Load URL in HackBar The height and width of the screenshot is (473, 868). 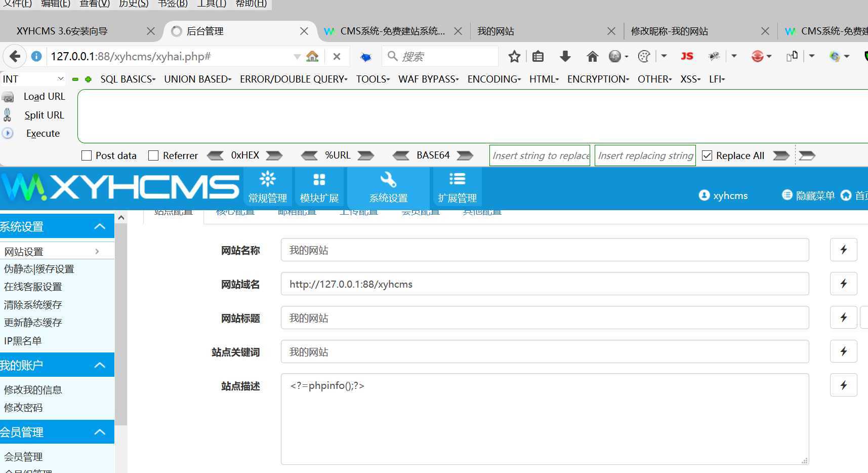tap(44, 96)
